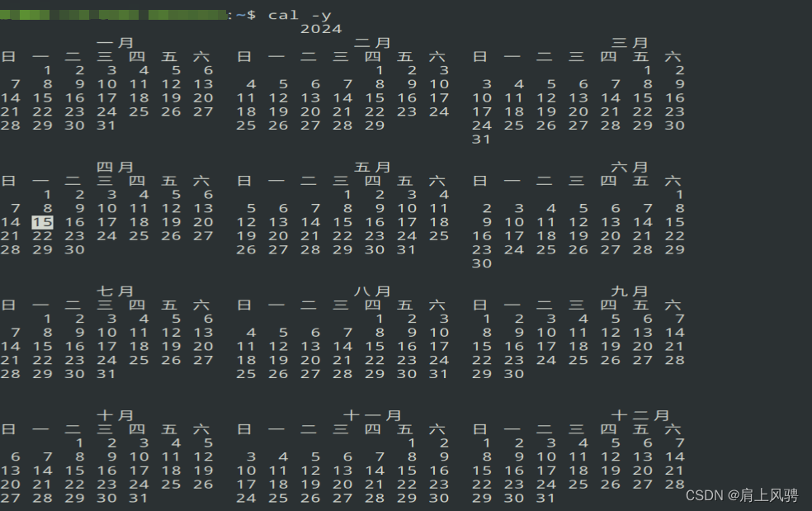The height and width of the screenshot is (511, 812).
Task: Click the 十二月 month title
Action: point(640,415)
